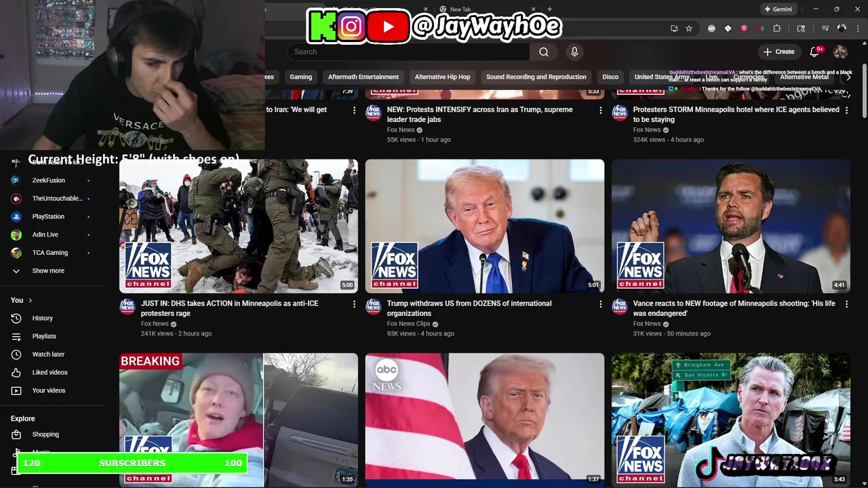Click the Chrome profile avatar in toolbar

pos(842,28)
